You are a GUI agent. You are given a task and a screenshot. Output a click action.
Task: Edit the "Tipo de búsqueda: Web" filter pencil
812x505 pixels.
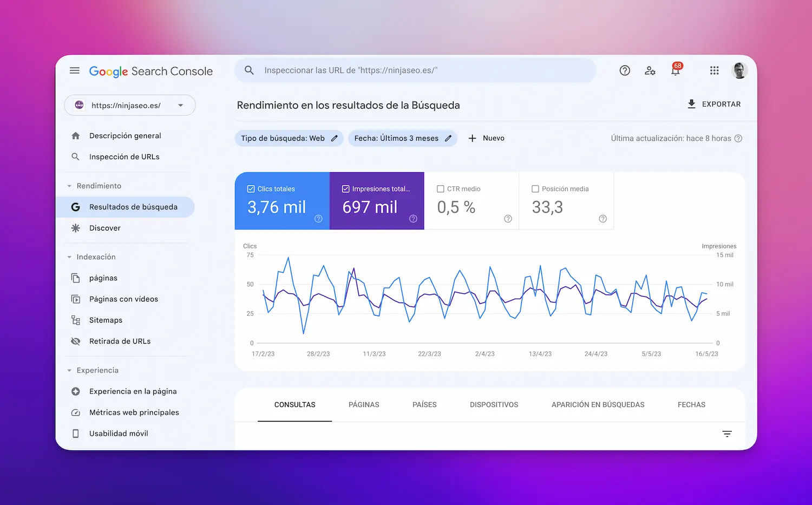coord(334,138)
